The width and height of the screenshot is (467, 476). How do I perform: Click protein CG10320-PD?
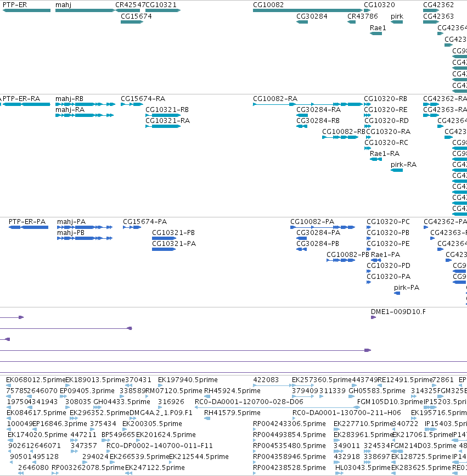[389, 266]
